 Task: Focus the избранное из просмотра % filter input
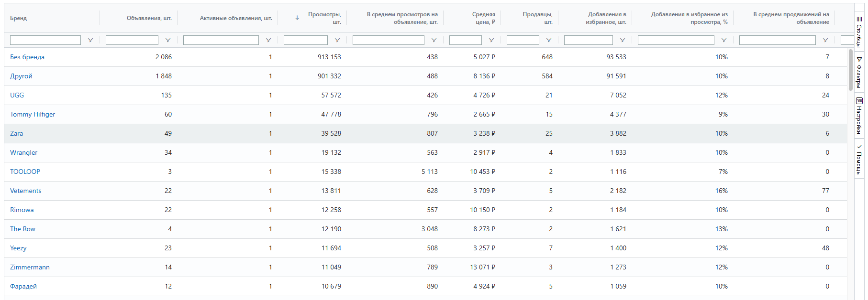(676, 40)
